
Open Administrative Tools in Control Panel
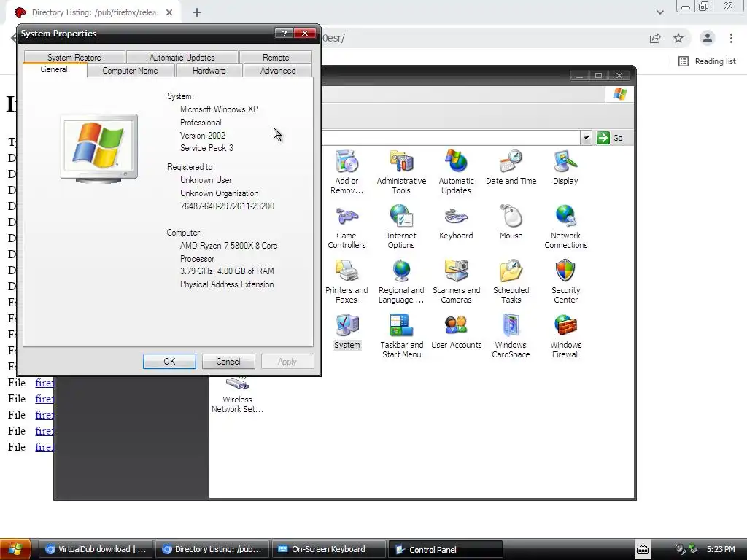click(x=401, y=172)
